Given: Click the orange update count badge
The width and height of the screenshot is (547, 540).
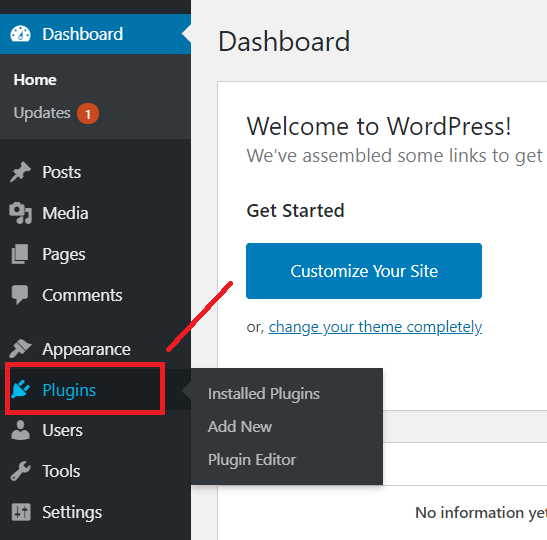Looking at the screenshot, I should 88,114.
